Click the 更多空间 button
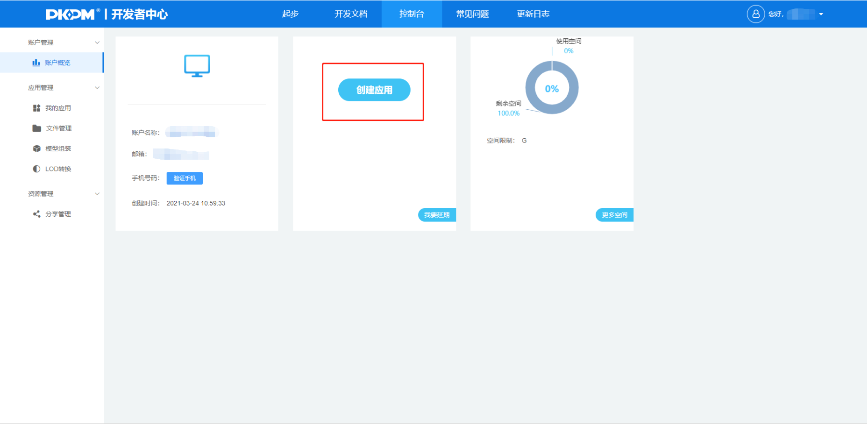The image size is (868, 424). tap(614, 215)
